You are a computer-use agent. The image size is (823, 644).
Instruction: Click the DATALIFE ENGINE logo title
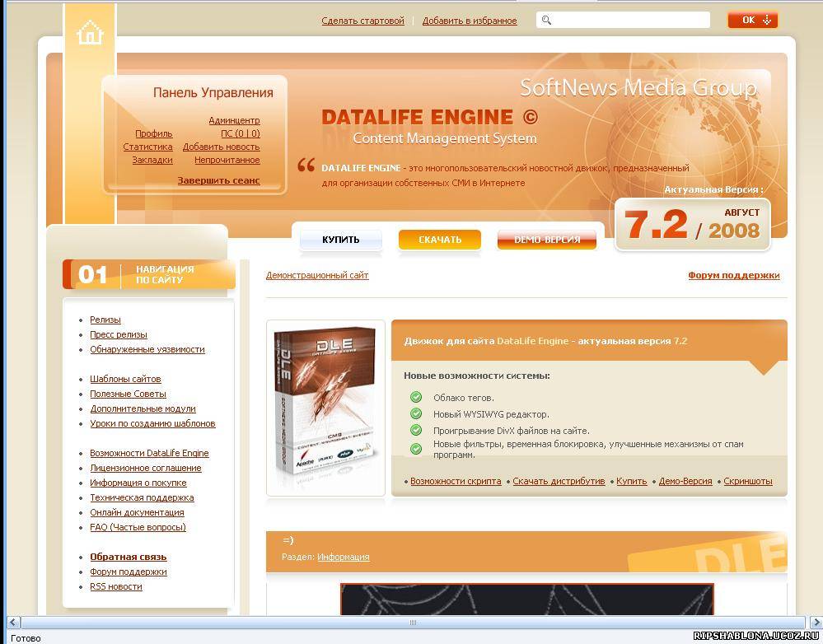pos(429,116)
